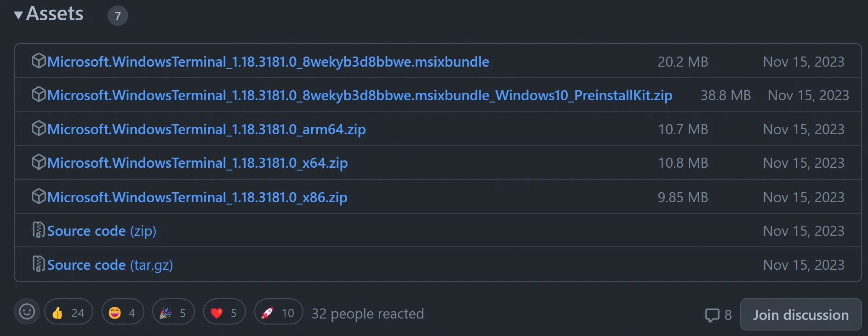The height and width of the screenshot is (336, 868).
Task: Click the zip file icon beside Source code (tar.gz)
Action: (x=39, y=264)
